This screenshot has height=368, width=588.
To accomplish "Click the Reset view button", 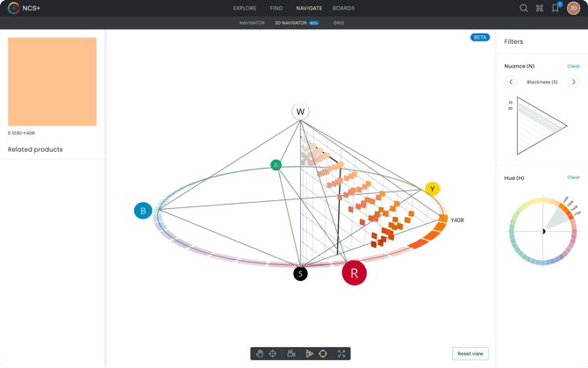I will pos(470,354).
